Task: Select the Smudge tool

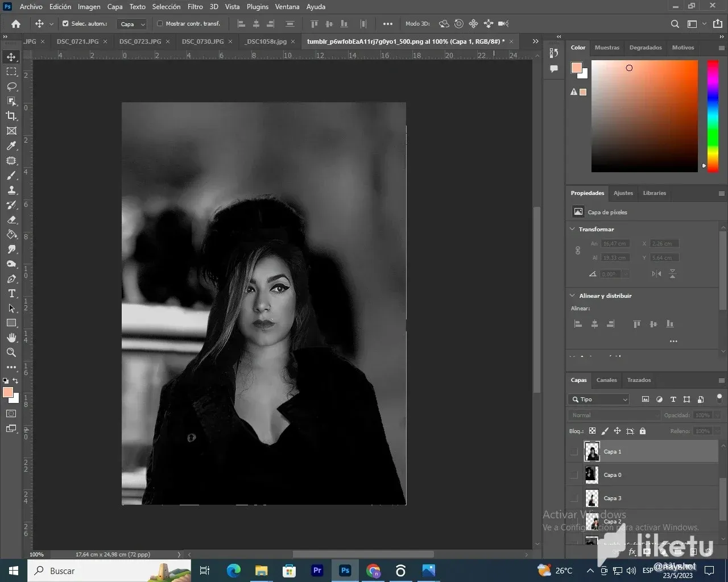Action: (11, 250)
